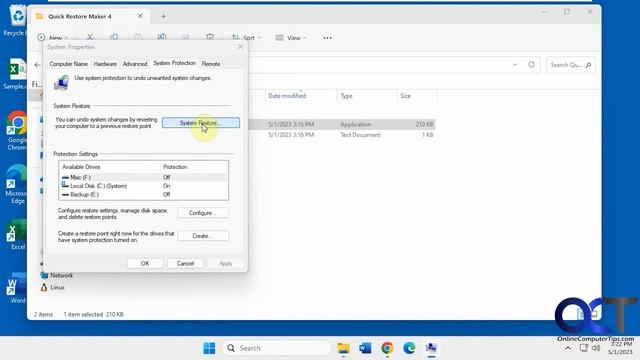Viewport: 640px width, 360px height.
Task: Select the Word desktop shortcut
Action: [x=17, y=288]
